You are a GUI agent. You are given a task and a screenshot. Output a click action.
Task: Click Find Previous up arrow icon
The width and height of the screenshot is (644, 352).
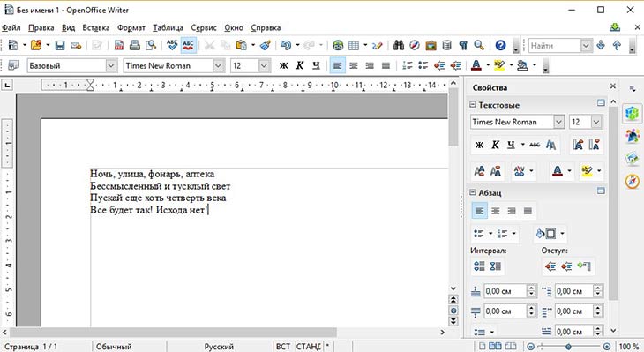coord(617,45)
